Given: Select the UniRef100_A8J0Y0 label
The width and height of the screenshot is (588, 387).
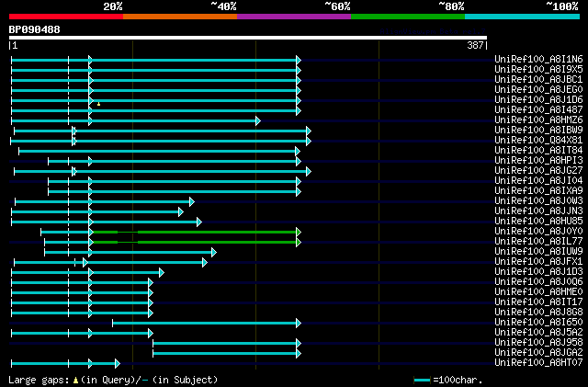Looking at the screenshot, I should [538, 232].
